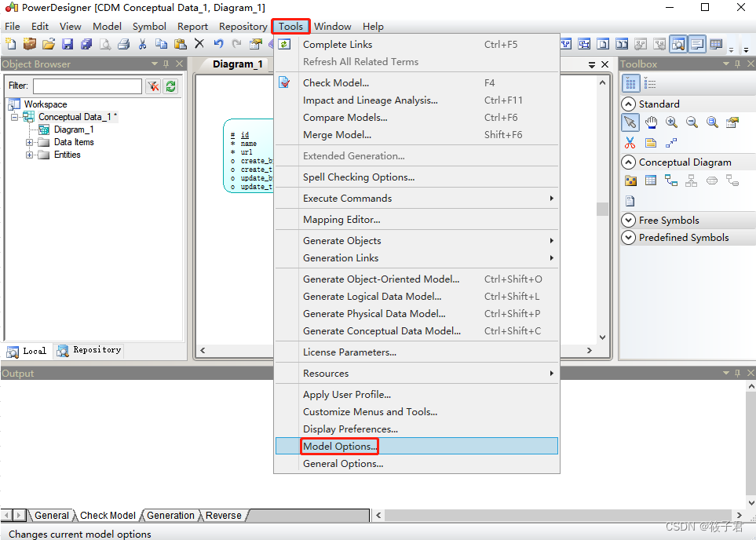This screenshot has width=756, height=540.
Task: Select the Relationship tool in Conceptual Diagram group
Action: (671, 181)
